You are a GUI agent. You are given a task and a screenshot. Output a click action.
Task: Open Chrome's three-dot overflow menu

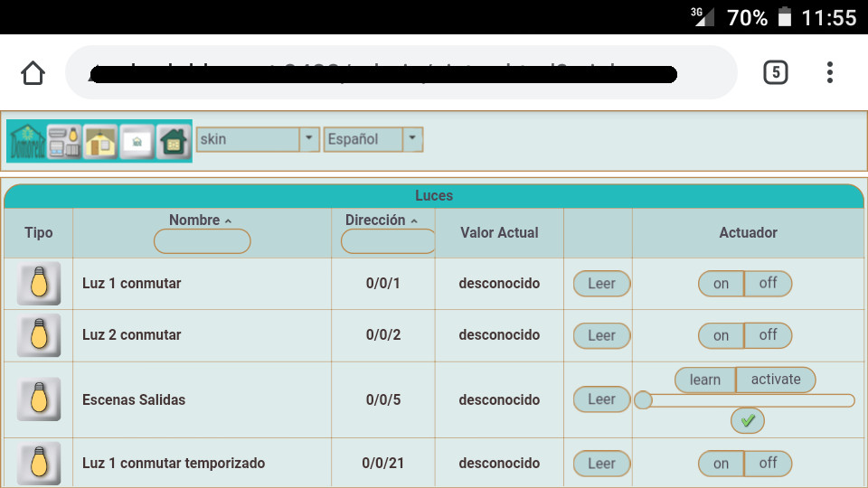coord(829,72)
